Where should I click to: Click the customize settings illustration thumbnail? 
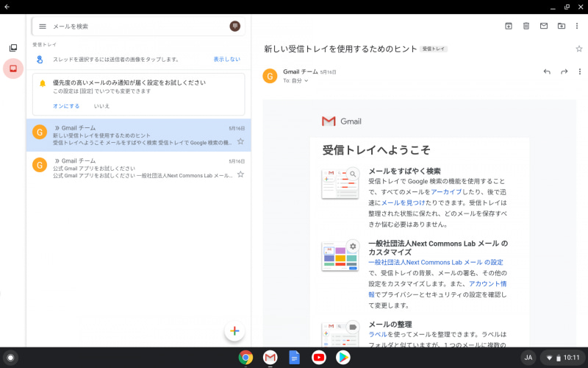tap(340, 255)
